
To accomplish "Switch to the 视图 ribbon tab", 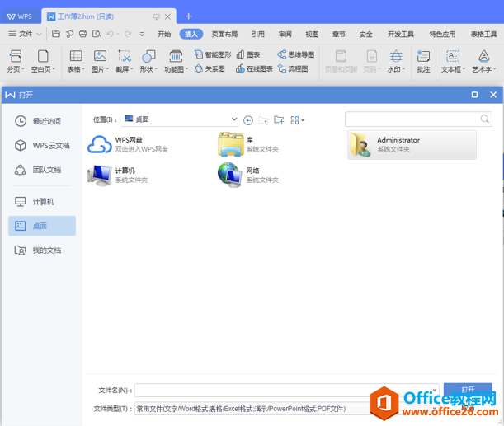I will 312,34.
